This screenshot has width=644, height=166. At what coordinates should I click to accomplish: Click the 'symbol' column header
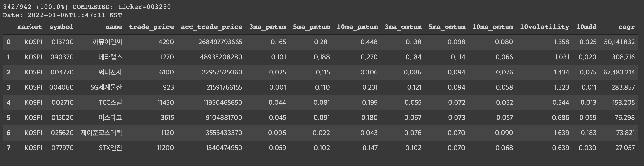click(x=61, y=27)
